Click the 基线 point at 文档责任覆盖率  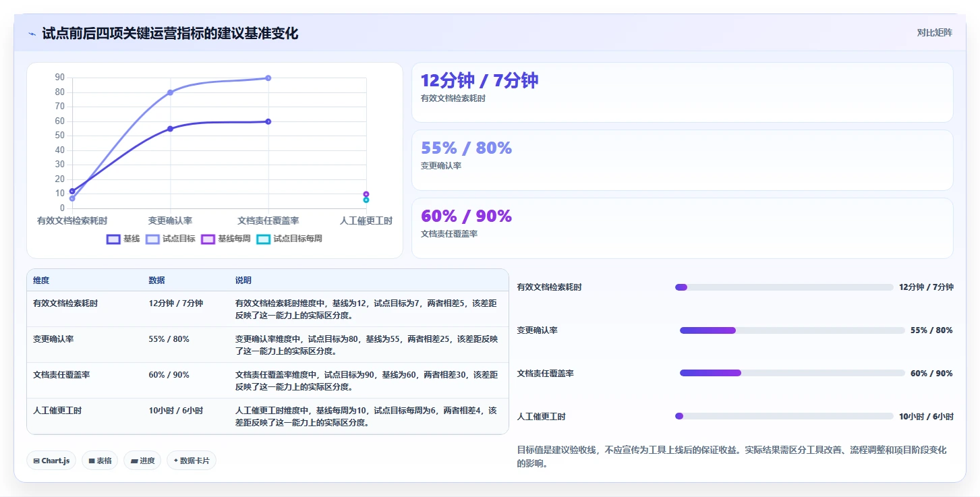[x=268, y=121]
